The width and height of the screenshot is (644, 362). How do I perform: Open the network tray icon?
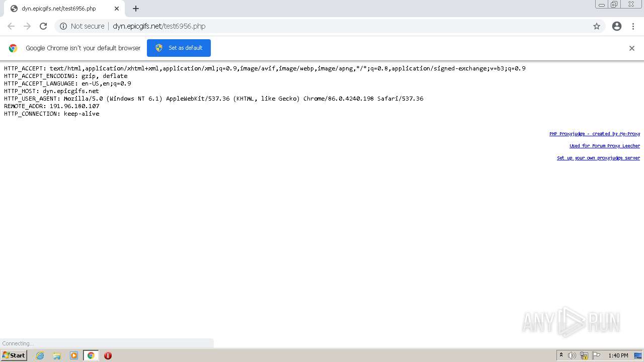[x=584, y=355]
